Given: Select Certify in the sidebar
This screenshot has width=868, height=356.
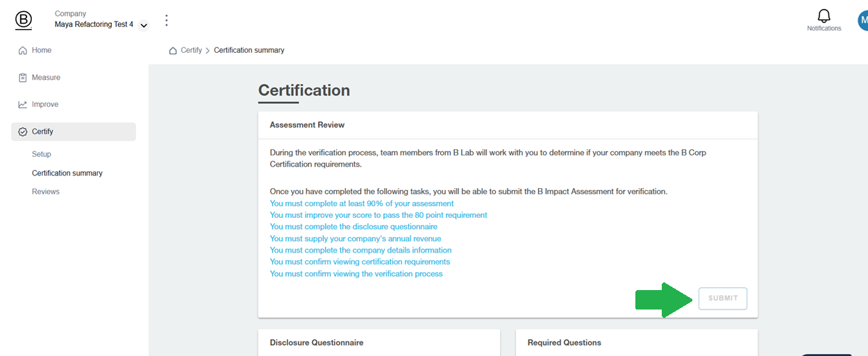Looking at the screenshot, I should pos(74,132).
